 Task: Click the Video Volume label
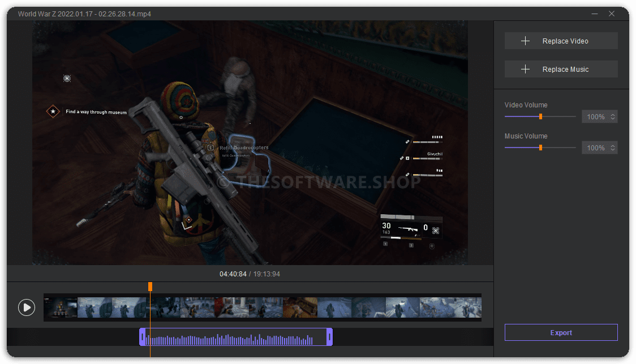(x=526, y=105)
